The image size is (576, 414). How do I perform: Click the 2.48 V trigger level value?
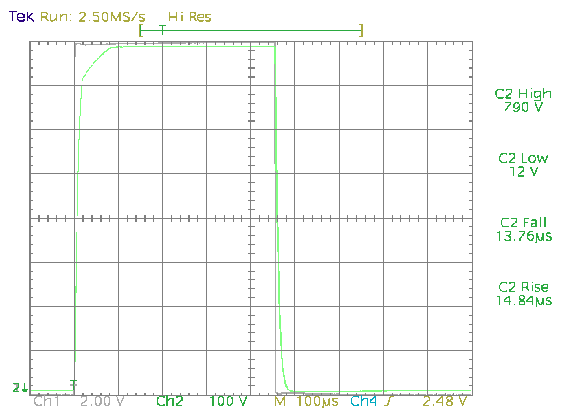(444, 401)
